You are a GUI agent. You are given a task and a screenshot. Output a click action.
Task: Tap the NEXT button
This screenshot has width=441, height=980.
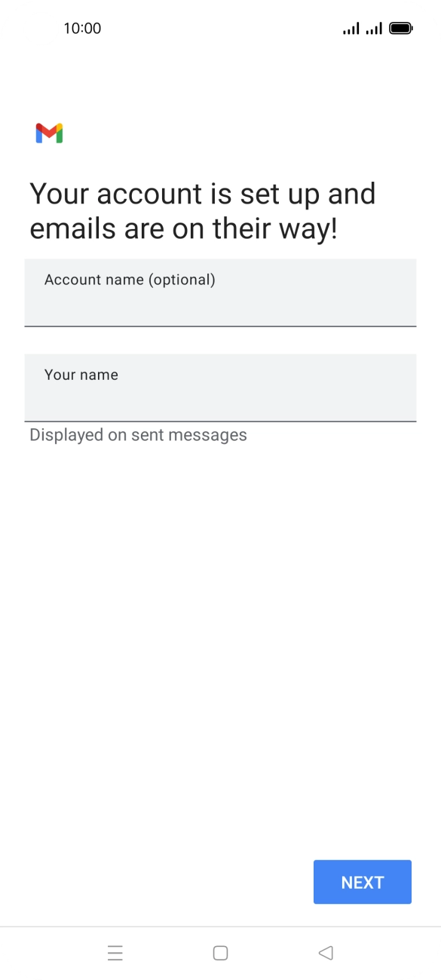[x=362, y=881]
